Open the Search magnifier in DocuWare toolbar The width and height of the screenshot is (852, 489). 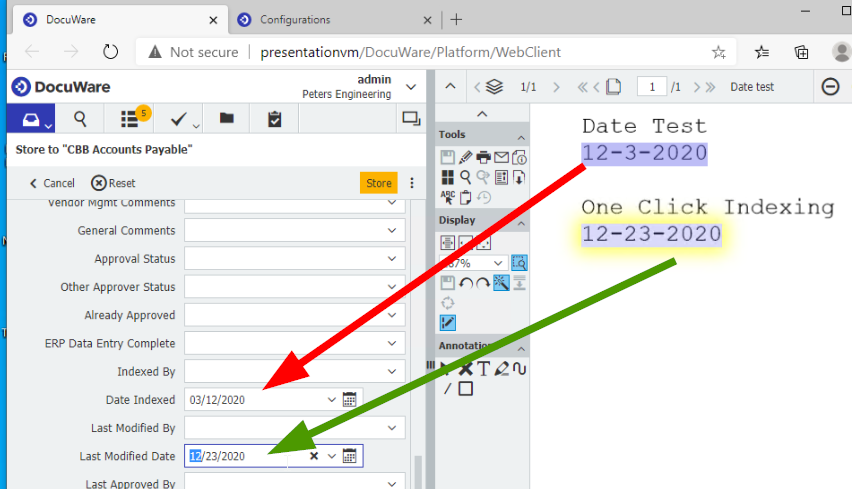click(80, 119)
